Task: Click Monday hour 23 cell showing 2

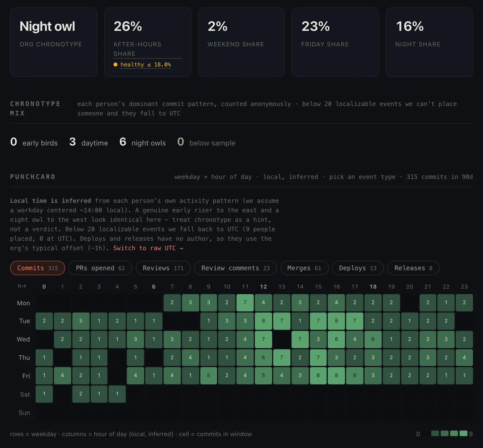Action: point(464,302)
